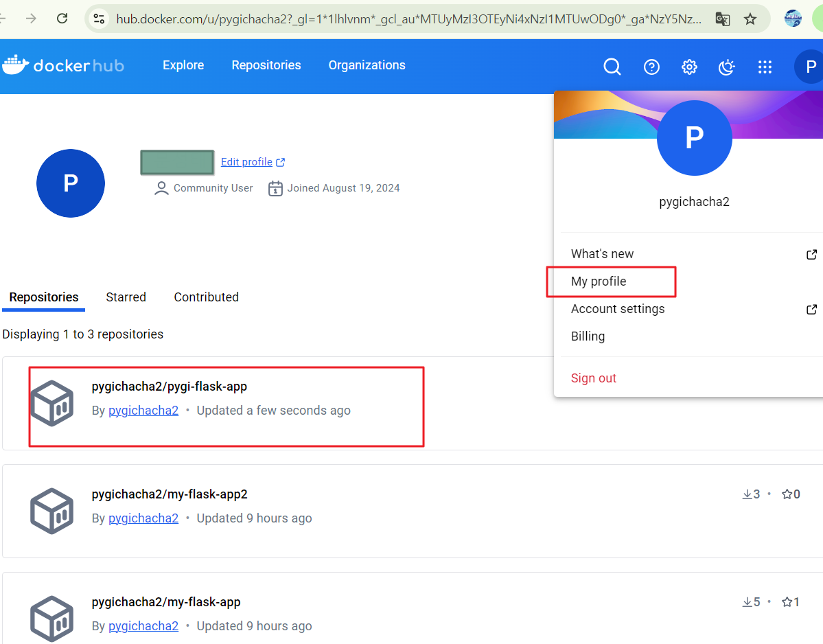The width and height of the screenshot is (823, 644).
Task: Click the download count 3 on my-flask-app2
Action: pyautogui.click(x=751, y=494)
